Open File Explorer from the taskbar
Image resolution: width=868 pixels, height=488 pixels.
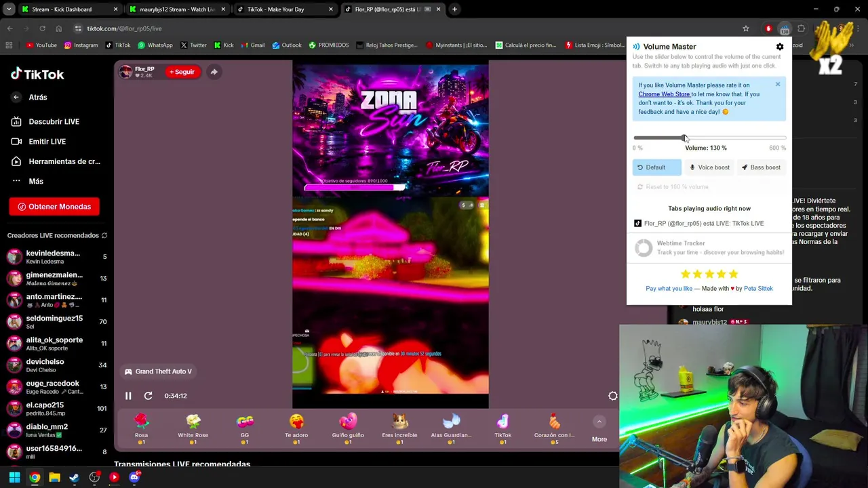click(54, 477)
